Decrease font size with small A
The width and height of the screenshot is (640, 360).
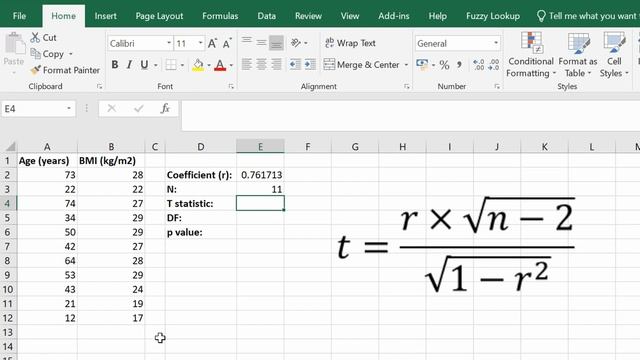click(227, 43)
